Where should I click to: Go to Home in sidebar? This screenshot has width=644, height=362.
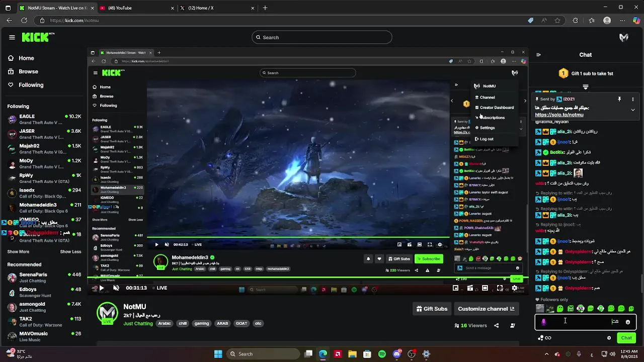click(x=26, y=58)
